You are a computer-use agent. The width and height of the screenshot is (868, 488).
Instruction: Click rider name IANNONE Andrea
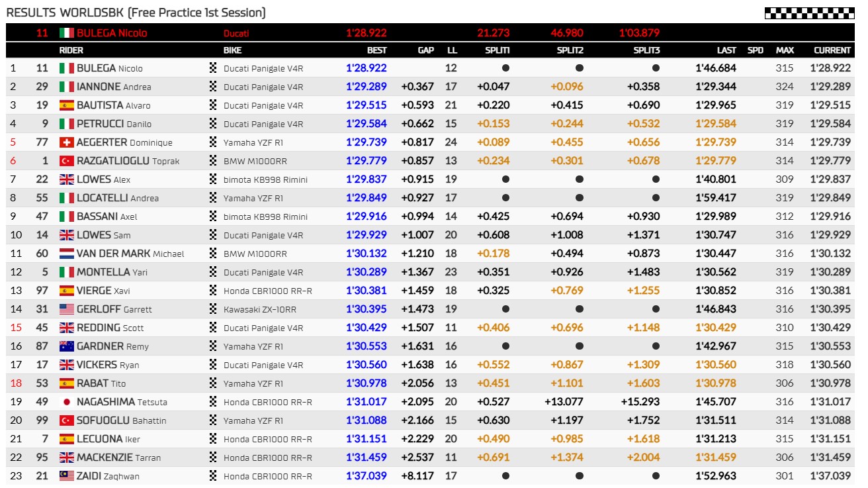pos(114,87)
